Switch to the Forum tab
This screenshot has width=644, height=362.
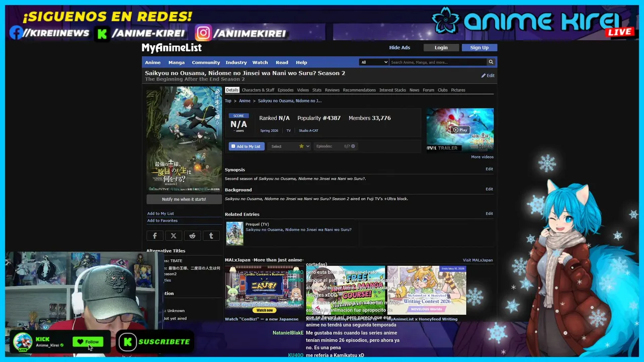tap(428, 90)
